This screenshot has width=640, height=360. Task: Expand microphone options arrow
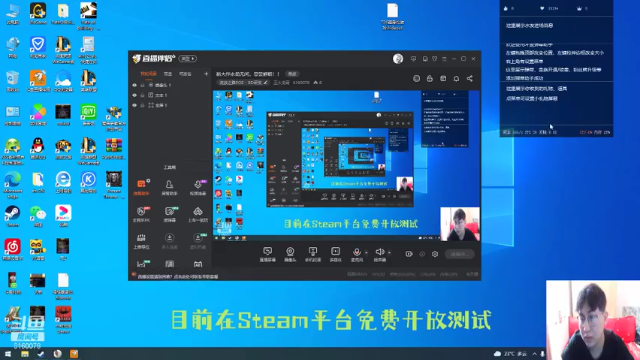[x=366, y=253]
